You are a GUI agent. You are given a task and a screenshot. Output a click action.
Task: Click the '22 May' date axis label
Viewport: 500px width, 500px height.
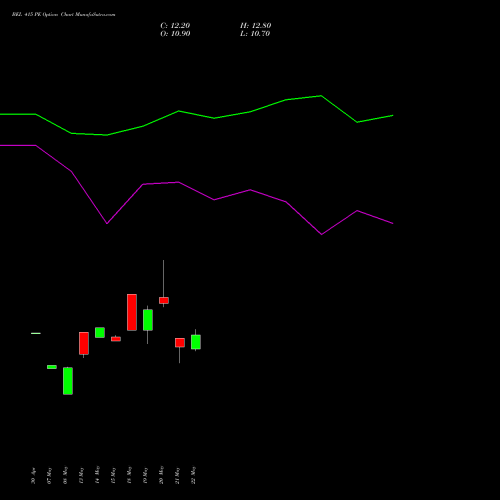click(x=193, y=475)
